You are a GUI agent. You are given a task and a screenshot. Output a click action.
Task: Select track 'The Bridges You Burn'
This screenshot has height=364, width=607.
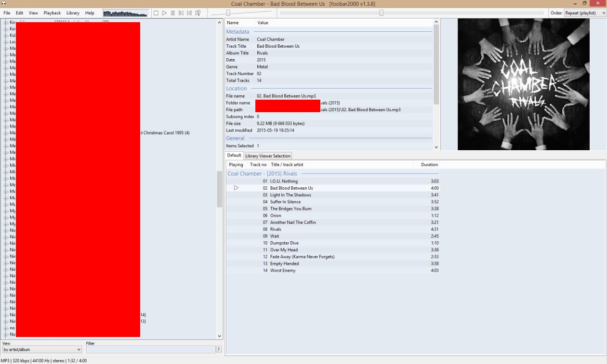333,209
